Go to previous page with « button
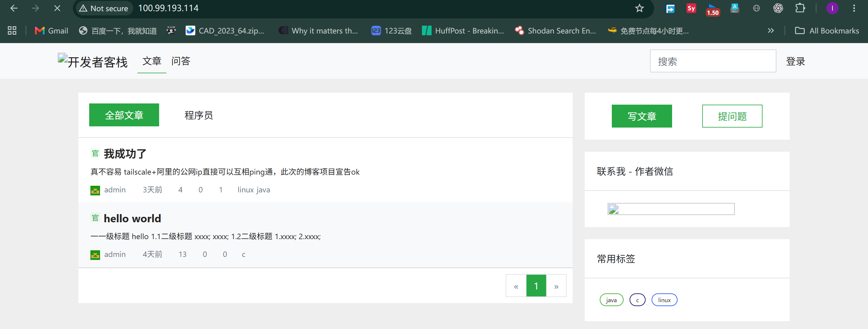This screenshot has width=868, height=329. tap(516, 286)
